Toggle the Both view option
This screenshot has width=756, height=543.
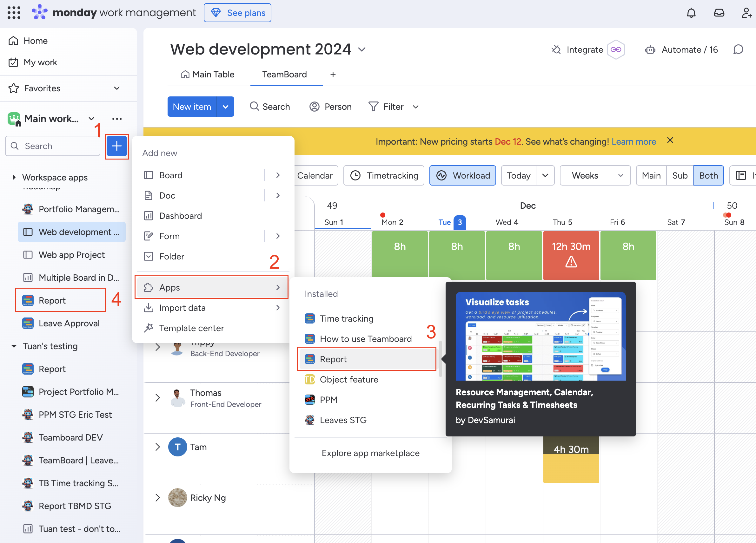point(708,175)
